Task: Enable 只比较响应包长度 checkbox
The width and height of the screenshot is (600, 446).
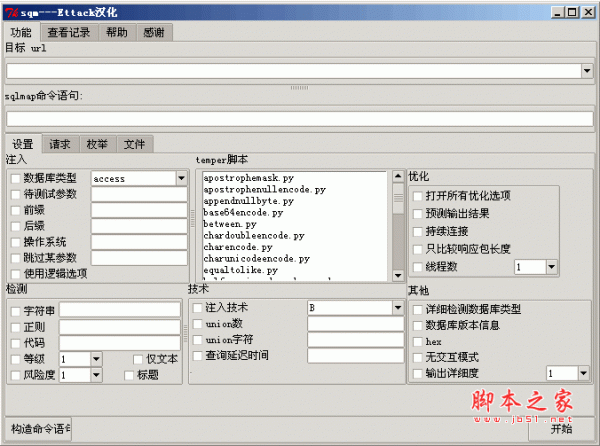Action: click(x=417, y=249)
